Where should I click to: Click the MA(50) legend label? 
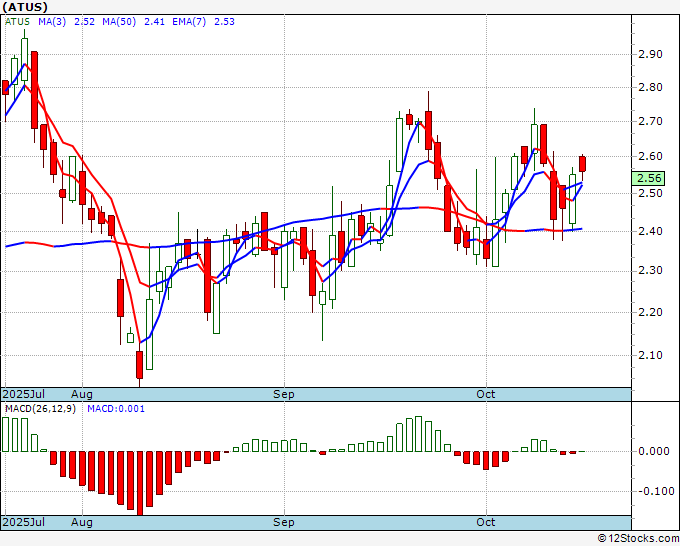coord(119,22)
